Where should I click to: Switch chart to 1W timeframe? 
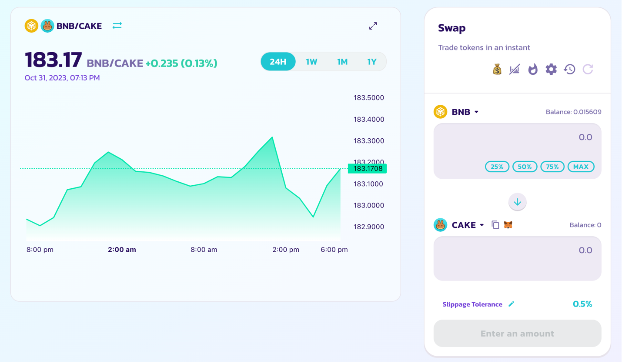[x=311, y=62]
